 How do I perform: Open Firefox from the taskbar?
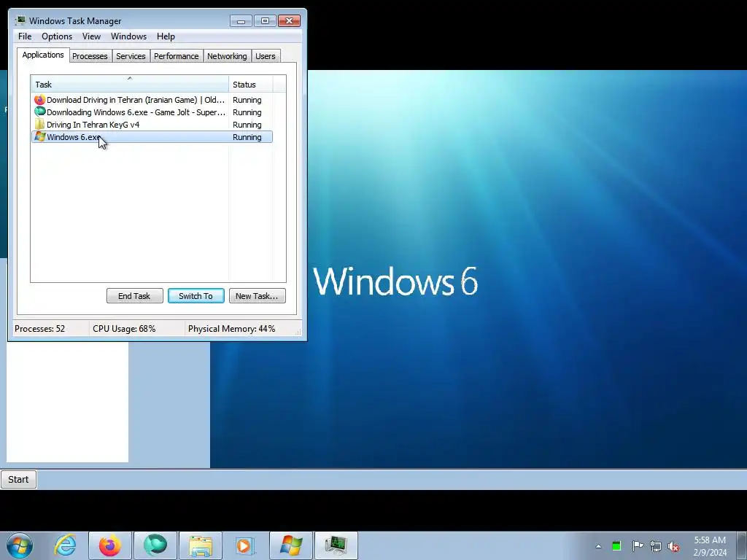tap(109, 545)
